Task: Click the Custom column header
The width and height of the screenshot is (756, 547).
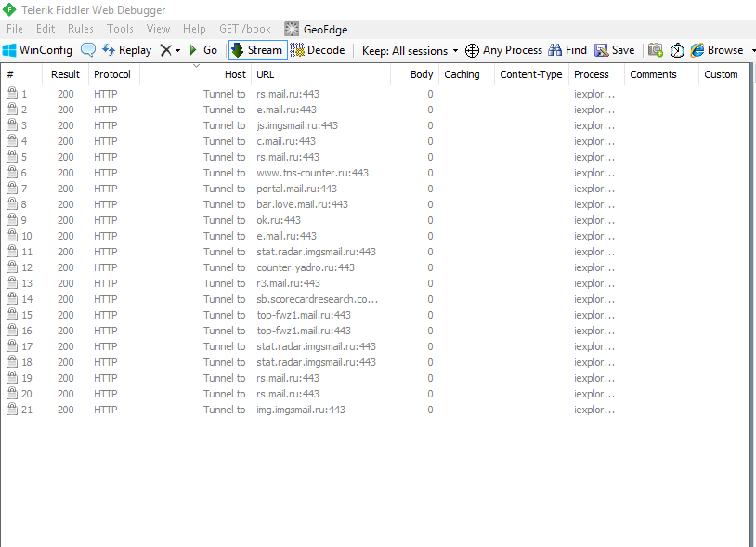Action: click(723, 74)
